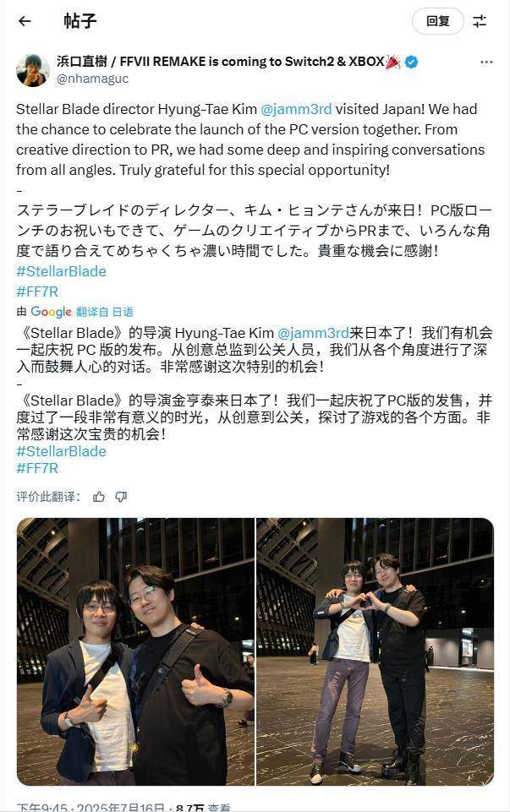Open the @jamm3rd mention in the translated text
The width and height of the screenshot is (510, 812).
pyautogui.click(x=313, y=333)
